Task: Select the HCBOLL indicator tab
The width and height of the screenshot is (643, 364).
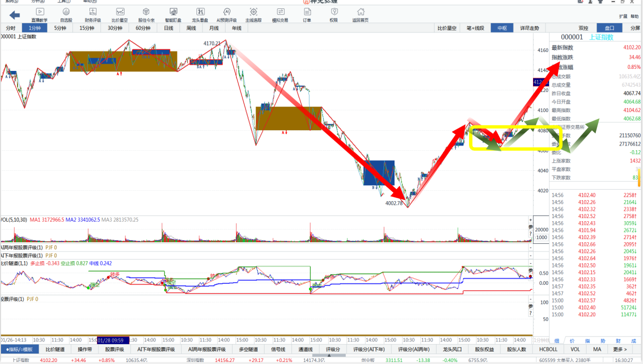Action: pyautogui.click(x=548, y=350)
